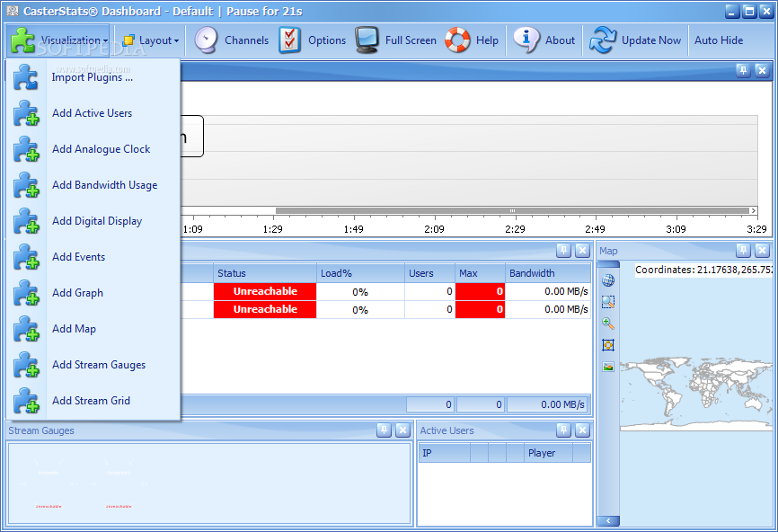The width and height of the screenshot is (778, 532).
Task: Click the Layout toolbar icon
Action: [x=128, y=40]
